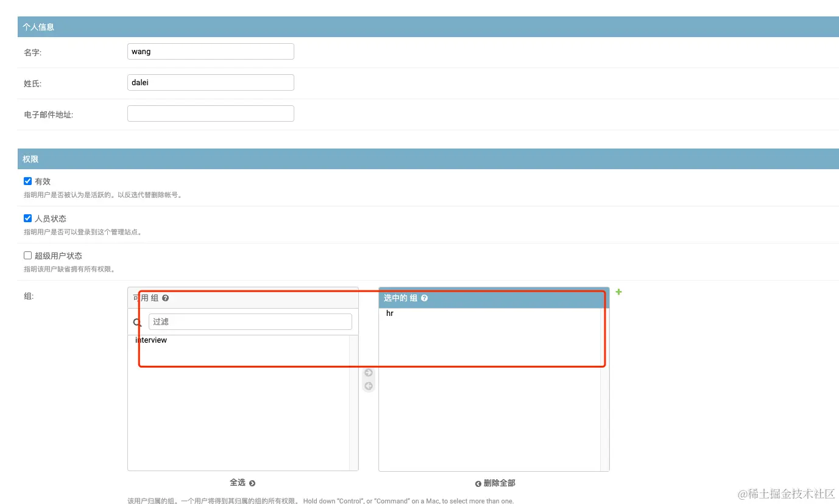Click the 超级用户状态 label text

pos(58,256)
